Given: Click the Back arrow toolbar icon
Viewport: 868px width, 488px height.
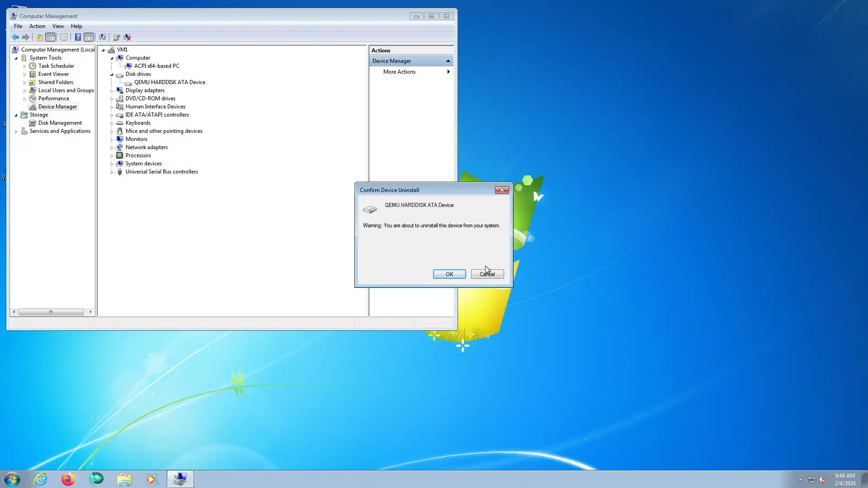Looking at the screenshot, I should (x=15, y=38).
